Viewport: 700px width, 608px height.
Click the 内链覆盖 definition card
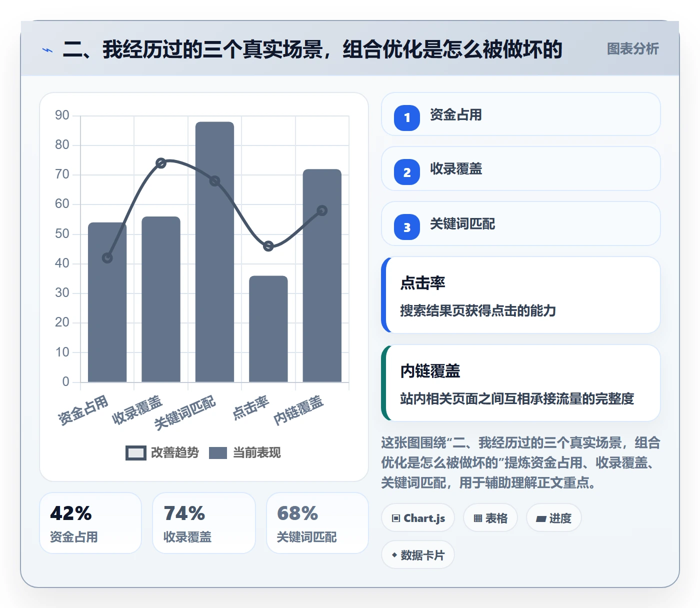coord(521,383)
